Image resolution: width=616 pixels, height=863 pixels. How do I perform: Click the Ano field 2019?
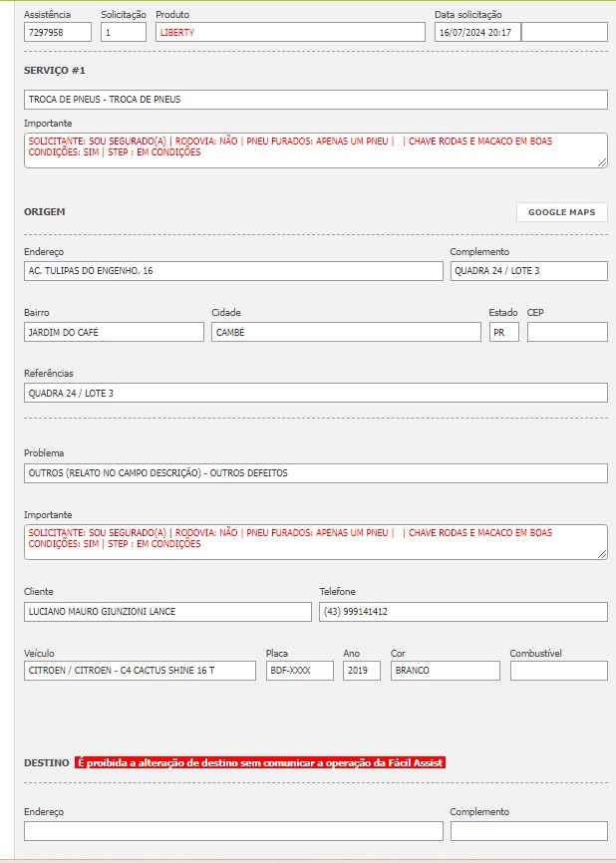pyautogui.click(x=362, y=671)
